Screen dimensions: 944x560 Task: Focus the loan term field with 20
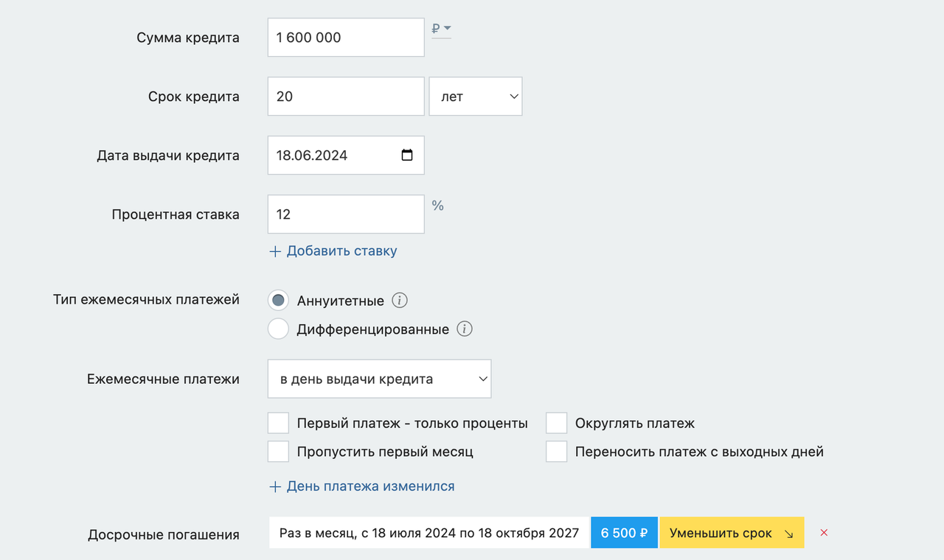[x=346, y=97]
